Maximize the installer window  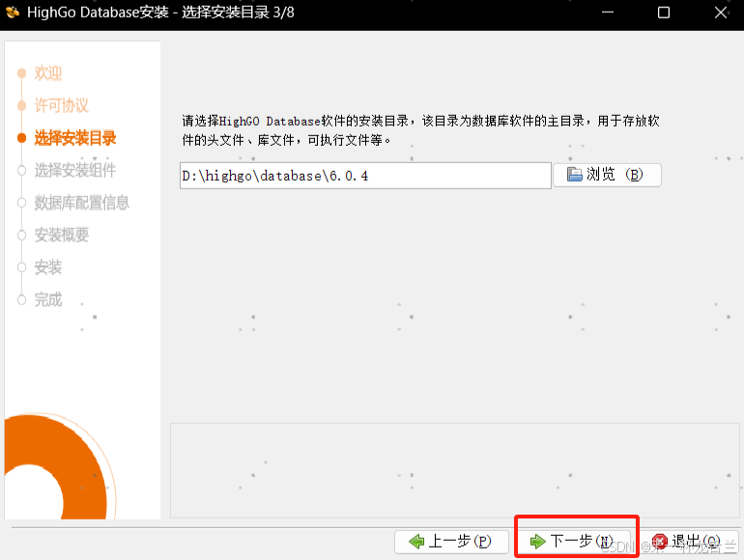[664, 13]
